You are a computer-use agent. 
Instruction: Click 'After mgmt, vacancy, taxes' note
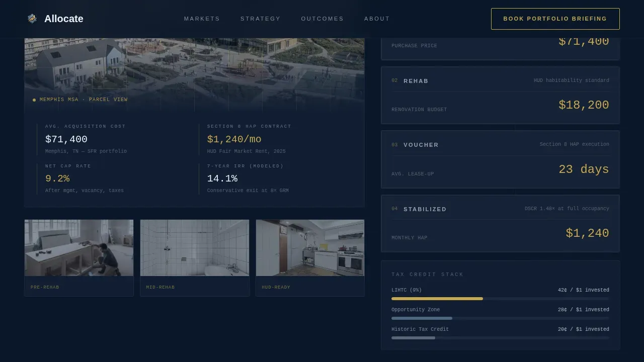tap(85, 191)
